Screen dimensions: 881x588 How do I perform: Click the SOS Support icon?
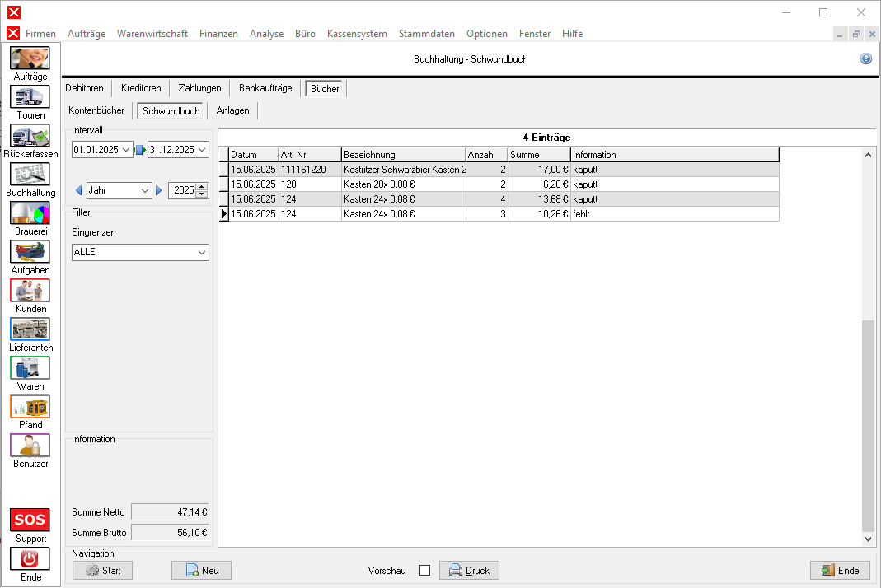[x=30, y=520]
